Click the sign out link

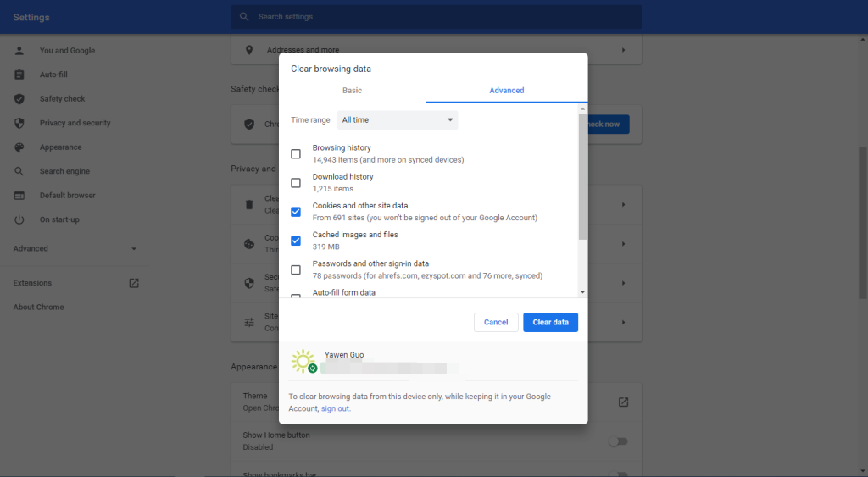click(x=335, y=408)
